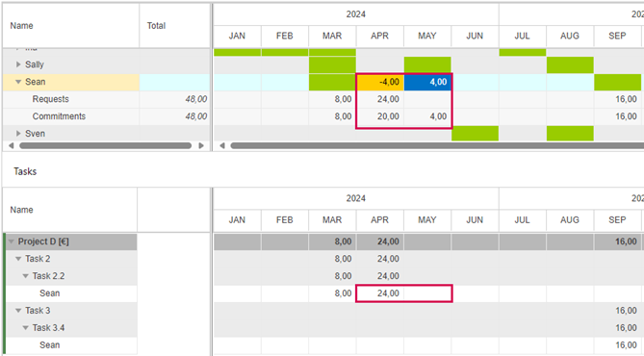Click Project D March total 8,00
The height and width of the screenshot is (356, 644).
[x=343, y=242]
